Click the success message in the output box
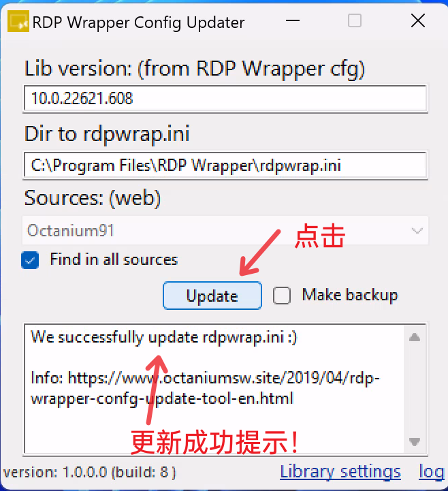The height and width of the screenshot is (491, 448). [x=163, y=338]
